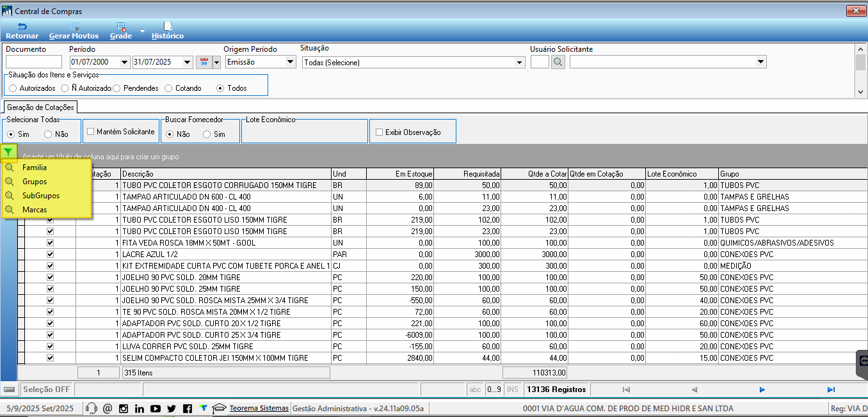Image resolution: width=868 pixels, height=417 pixels.
Task: Click the headset support icon in status bar
Action: pyautogui.click(x=92, y=408)
